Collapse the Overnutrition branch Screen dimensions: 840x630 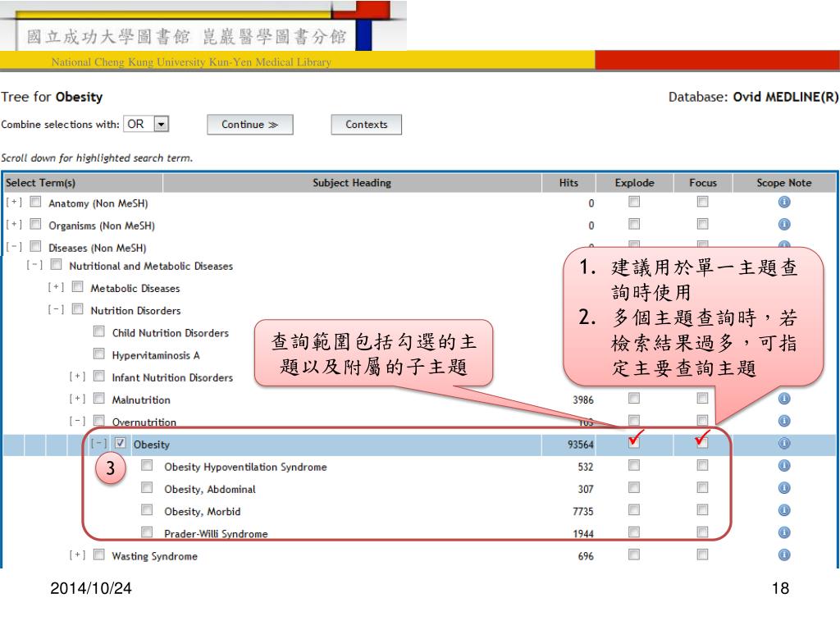coord(78,421)
